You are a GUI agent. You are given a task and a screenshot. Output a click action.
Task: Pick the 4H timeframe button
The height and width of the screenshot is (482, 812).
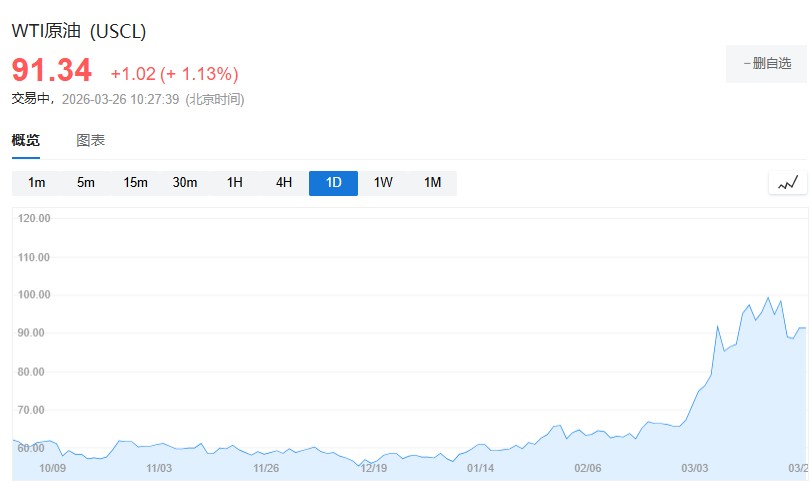point(284,183)
